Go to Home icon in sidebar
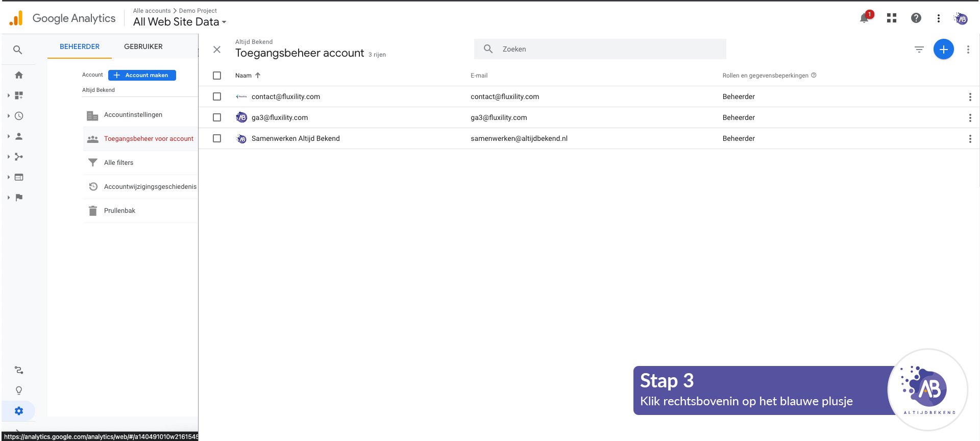Image resolution: width=980 pixels, height=441 pixels. click(x=19, y=75)
